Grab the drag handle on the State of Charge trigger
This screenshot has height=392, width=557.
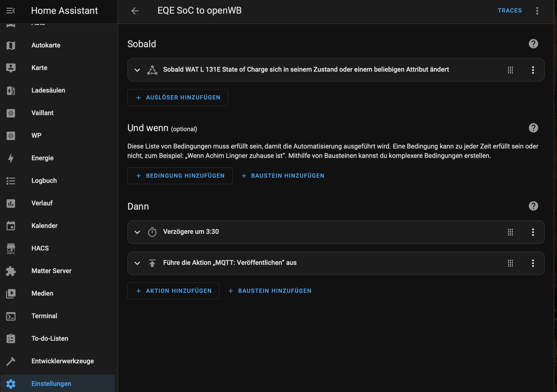510,70
